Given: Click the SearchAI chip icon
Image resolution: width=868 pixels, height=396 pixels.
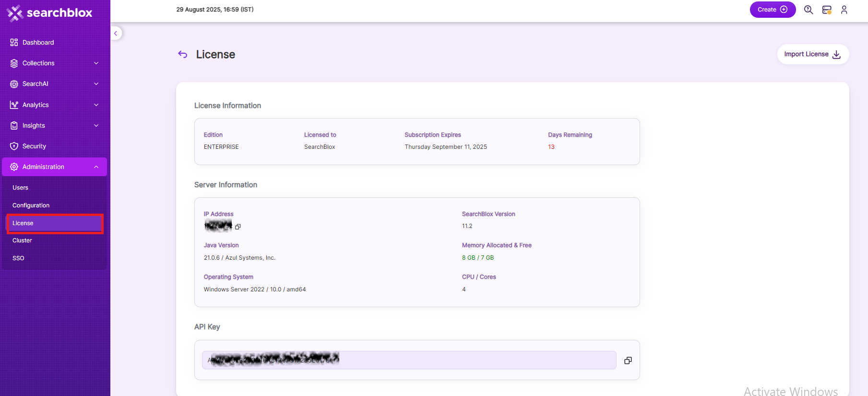Looking at the screenshot, I should point(14,84).
